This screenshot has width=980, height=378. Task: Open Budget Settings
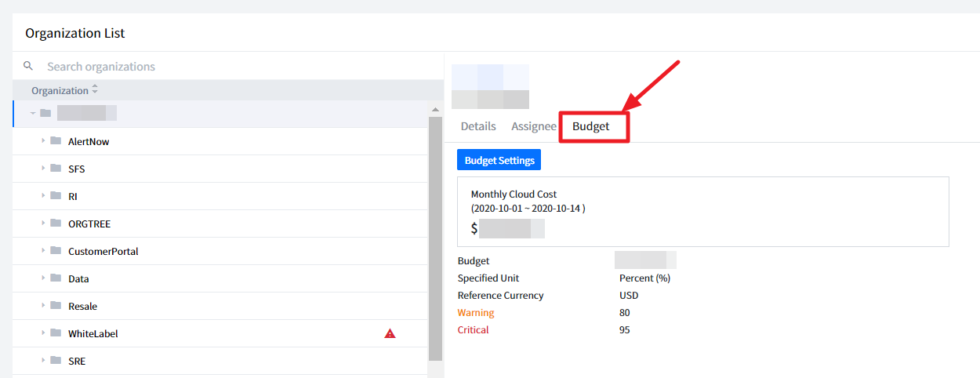tap(499, 160)
